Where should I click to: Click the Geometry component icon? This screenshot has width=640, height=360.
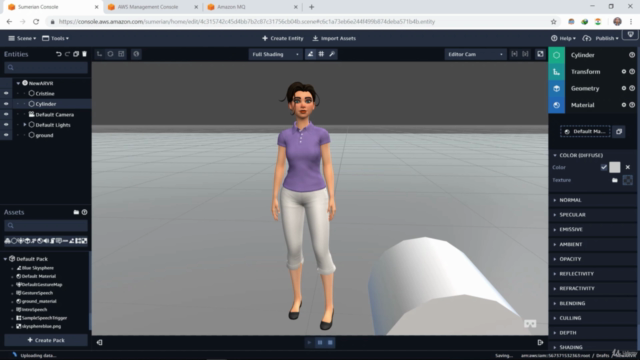click(x=556, y=88)
